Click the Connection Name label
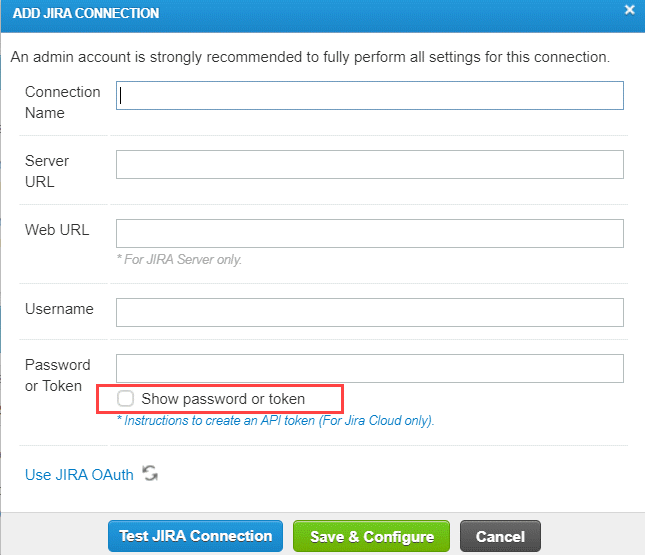 click(x=63, y=102)
